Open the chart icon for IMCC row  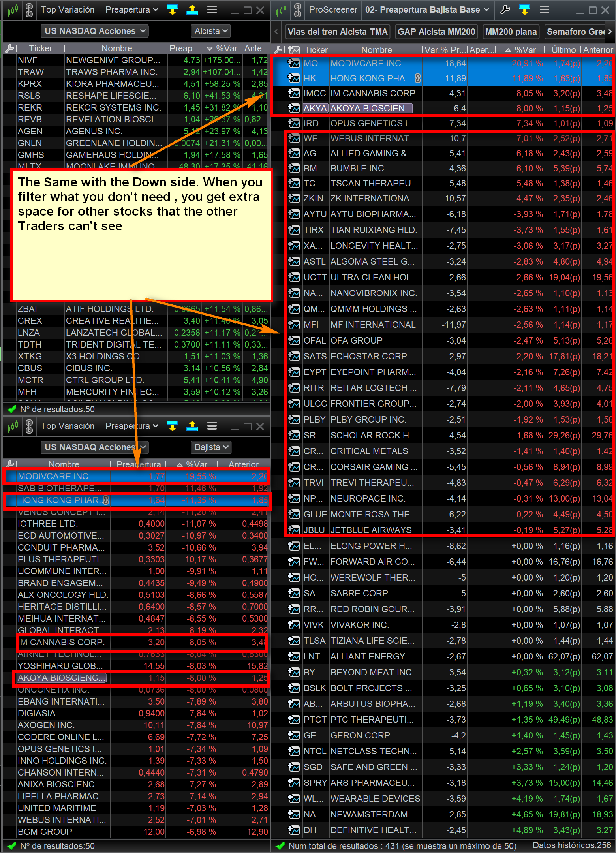click(294, 94)
